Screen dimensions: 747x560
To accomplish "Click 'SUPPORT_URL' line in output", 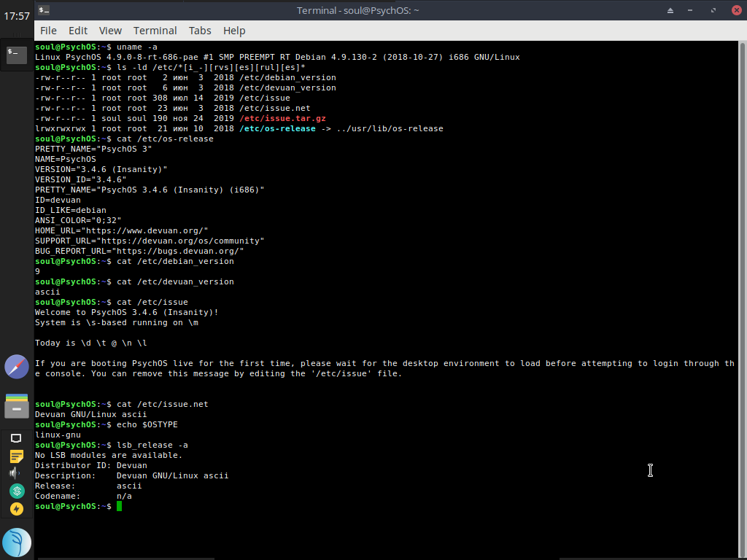I will coord(150,241).
